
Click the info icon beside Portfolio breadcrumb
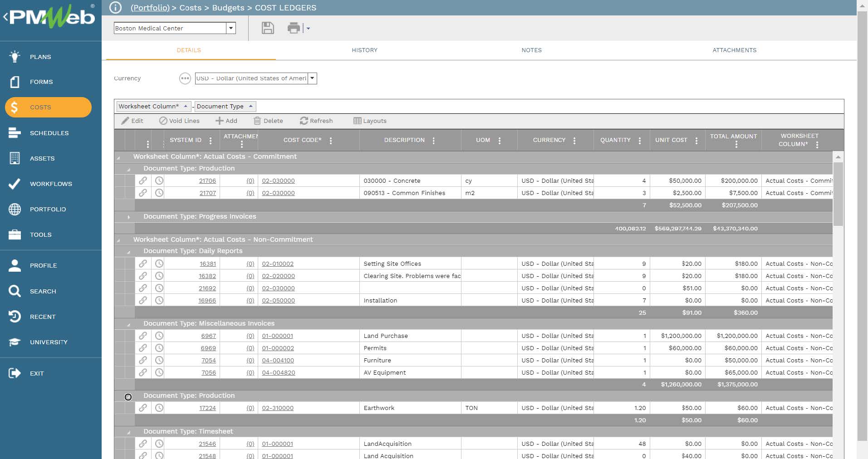coord(116,8)
